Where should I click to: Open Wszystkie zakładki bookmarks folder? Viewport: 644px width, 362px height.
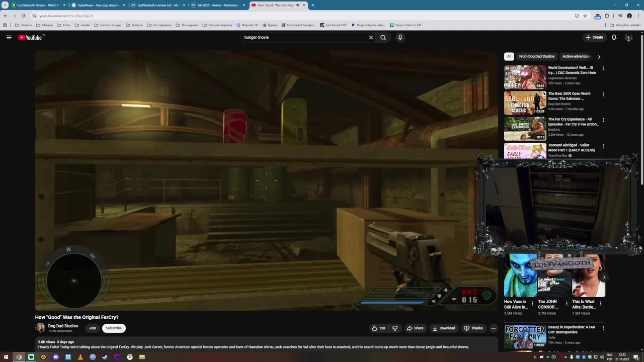pos(625,25)
